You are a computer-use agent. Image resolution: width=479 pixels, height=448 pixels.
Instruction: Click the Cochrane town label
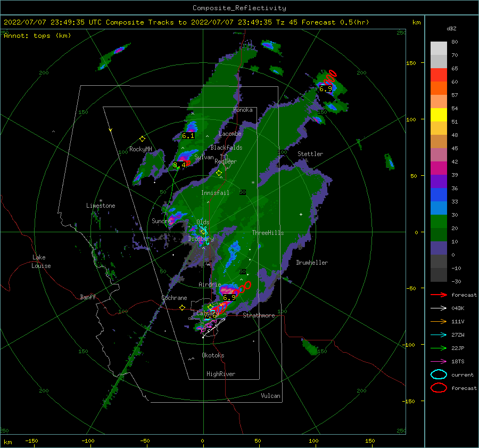[174, 298]
